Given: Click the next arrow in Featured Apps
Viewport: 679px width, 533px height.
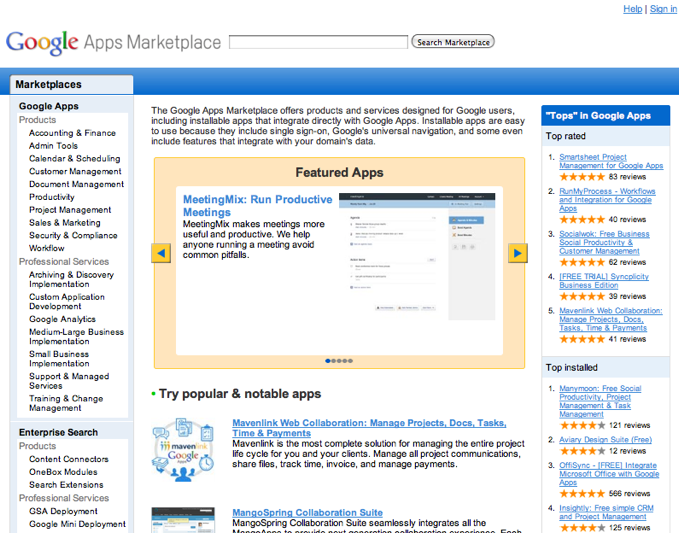Looking at the screenshot, I should coord(517,253).
